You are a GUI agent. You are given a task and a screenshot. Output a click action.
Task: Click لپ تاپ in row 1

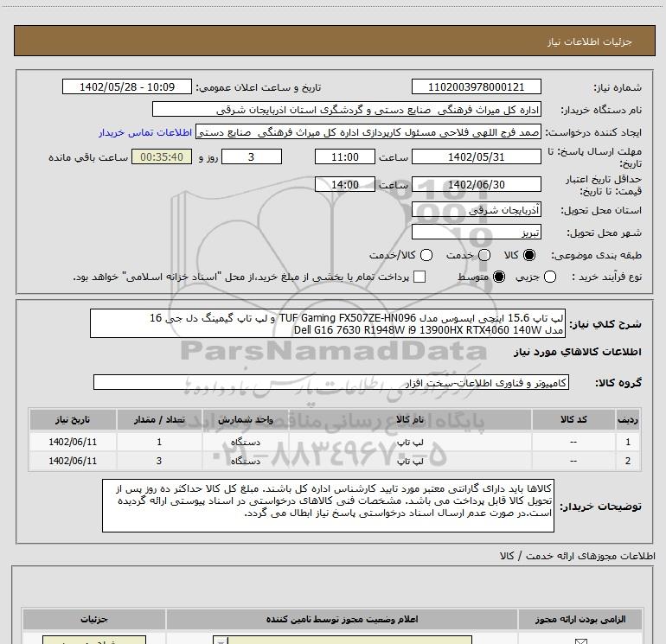click(x=410, y=443)
